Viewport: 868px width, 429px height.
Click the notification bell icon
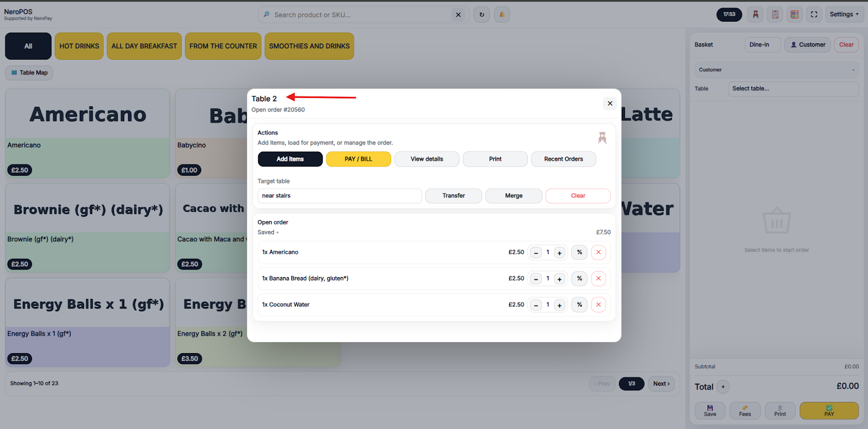click(x=502, y=15)
